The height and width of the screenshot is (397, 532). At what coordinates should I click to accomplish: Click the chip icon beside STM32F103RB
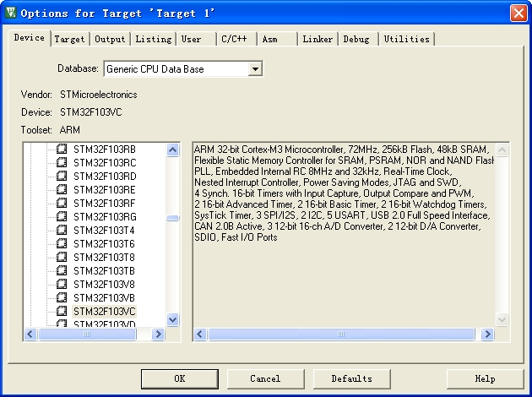coord(62,149)
